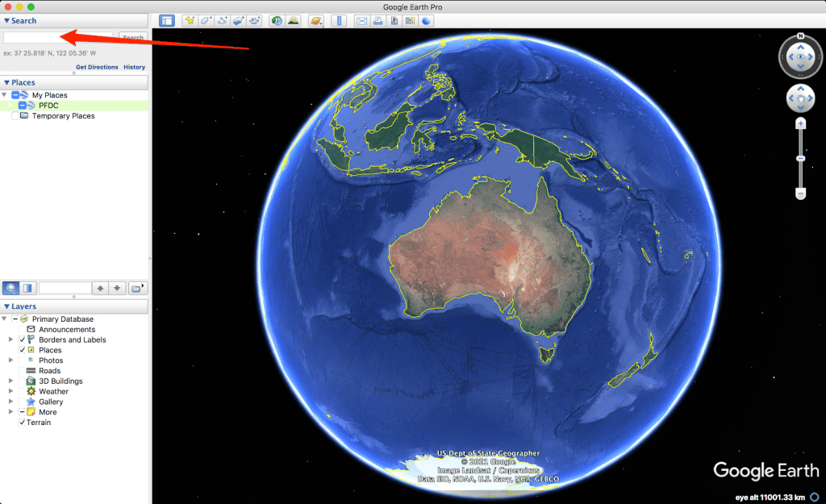Click the eye alt 11001.33 km status text
This screenshot has height=504, width=826.
pos(770,498)
